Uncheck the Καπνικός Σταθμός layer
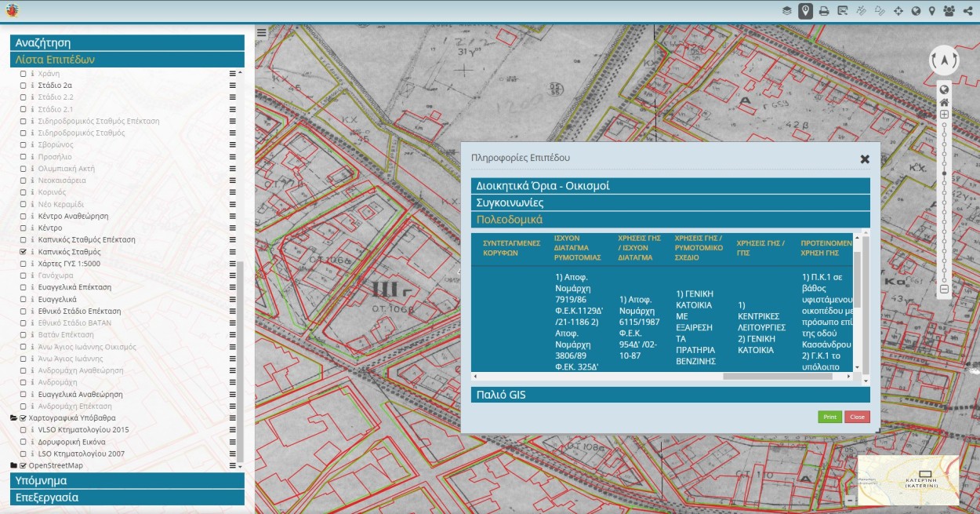 pos(24,252)
